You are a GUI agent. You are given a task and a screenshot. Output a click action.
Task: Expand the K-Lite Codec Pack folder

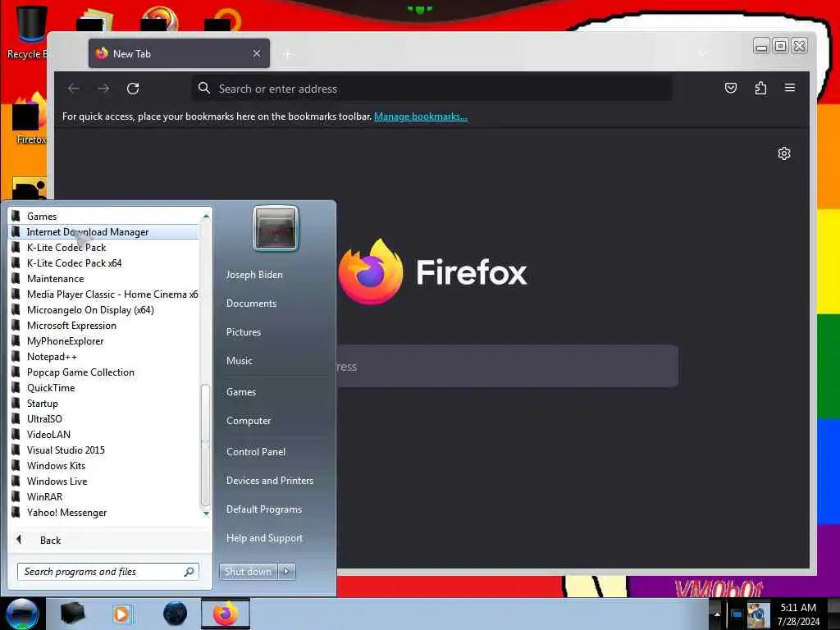pos(104,248)
